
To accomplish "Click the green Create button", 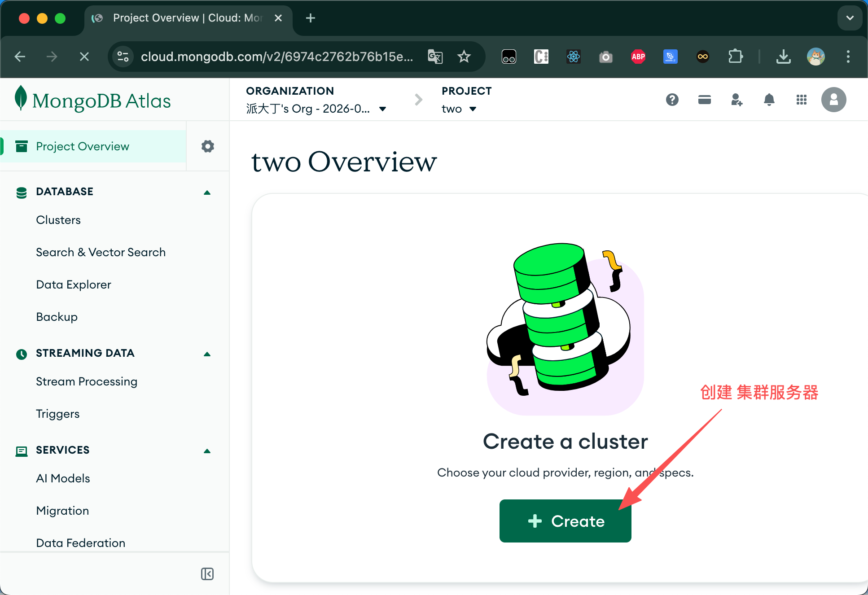I will pos(565,521).
